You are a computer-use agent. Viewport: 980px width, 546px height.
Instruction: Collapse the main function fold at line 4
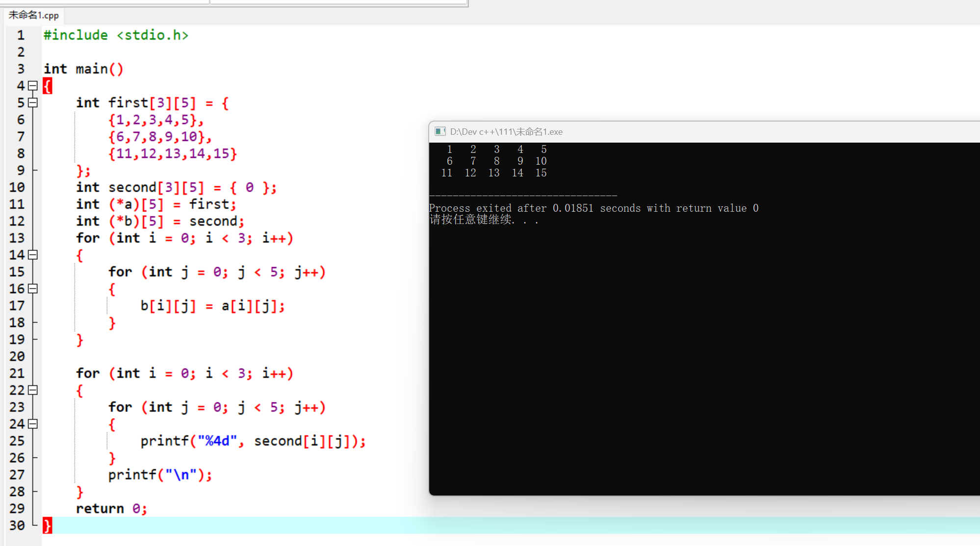pos(33,86)
